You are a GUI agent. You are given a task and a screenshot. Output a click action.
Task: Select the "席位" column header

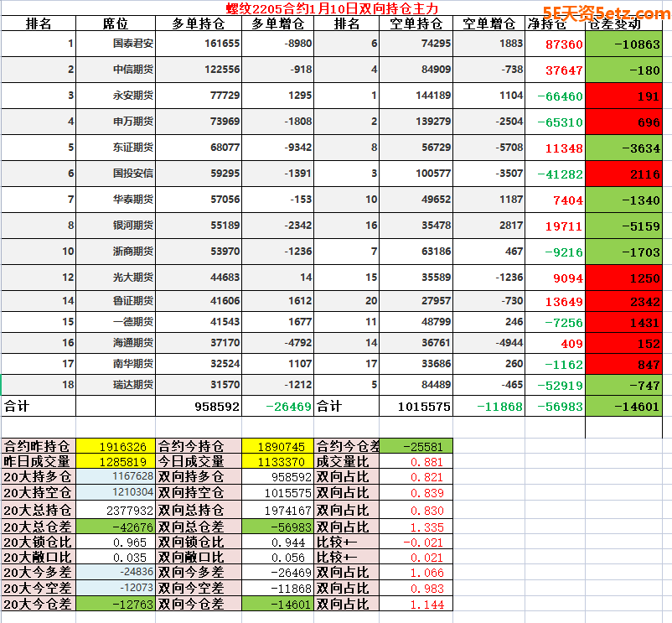click(x=116, y=23)
